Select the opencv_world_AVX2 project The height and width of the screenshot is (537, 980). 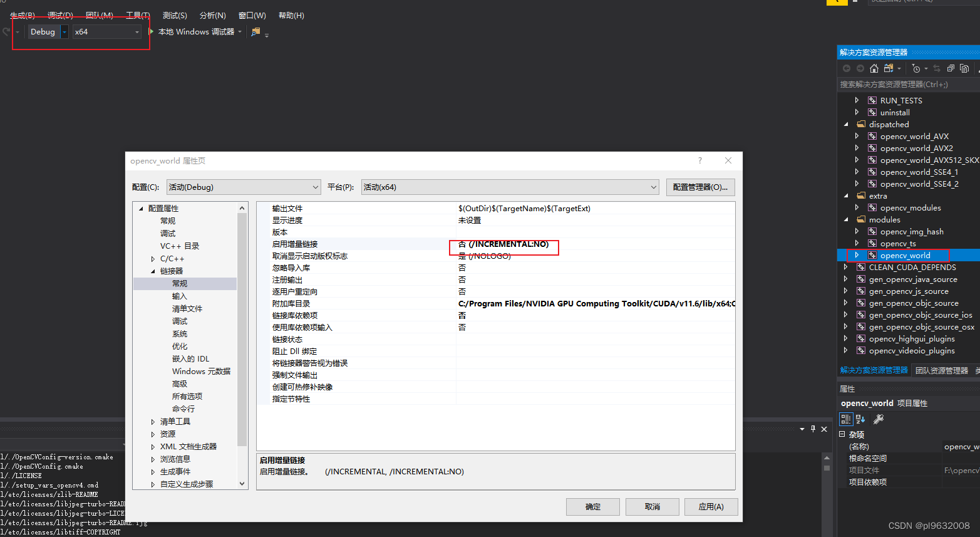917,148
